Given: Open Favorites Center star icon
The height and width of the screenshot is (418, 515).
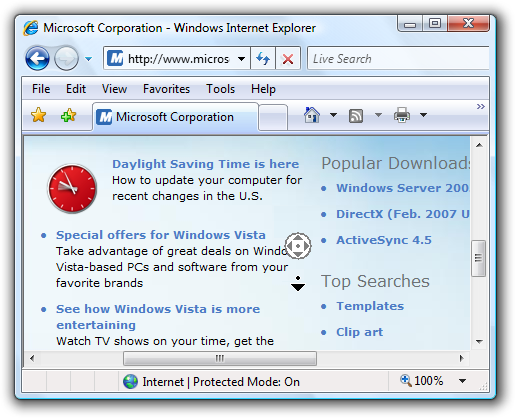Looking at the screenshot, I should point(38,115).
